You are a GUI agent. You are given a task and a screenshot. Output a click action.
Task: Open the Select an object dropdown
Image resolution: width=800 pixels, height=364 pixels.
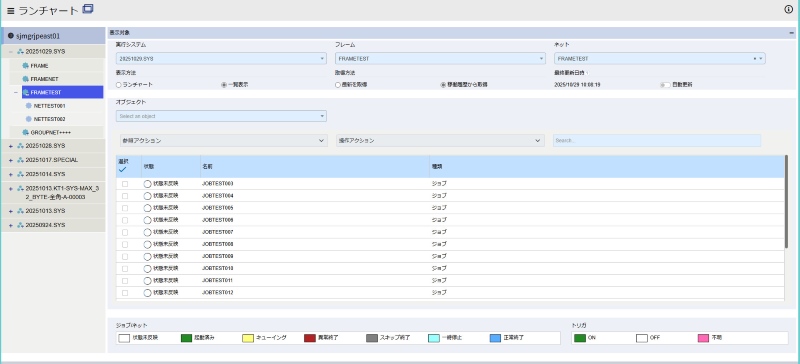[x=221, y=116]
